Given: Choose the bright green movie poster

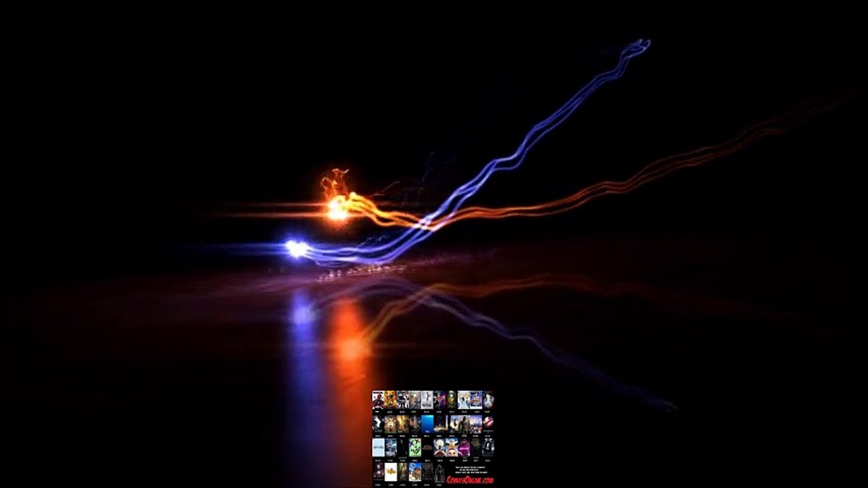Looking at the screenshot, I should point(415,447).
